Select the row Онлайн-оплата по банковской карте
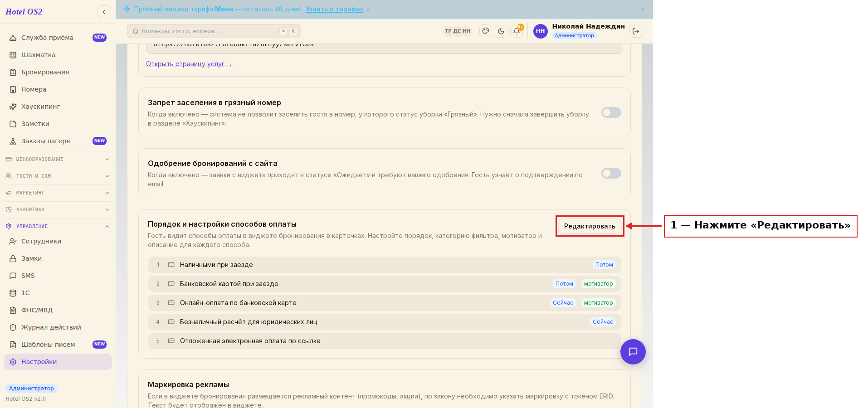Screen dimensions: 868x408 click(x=384, y=303)
